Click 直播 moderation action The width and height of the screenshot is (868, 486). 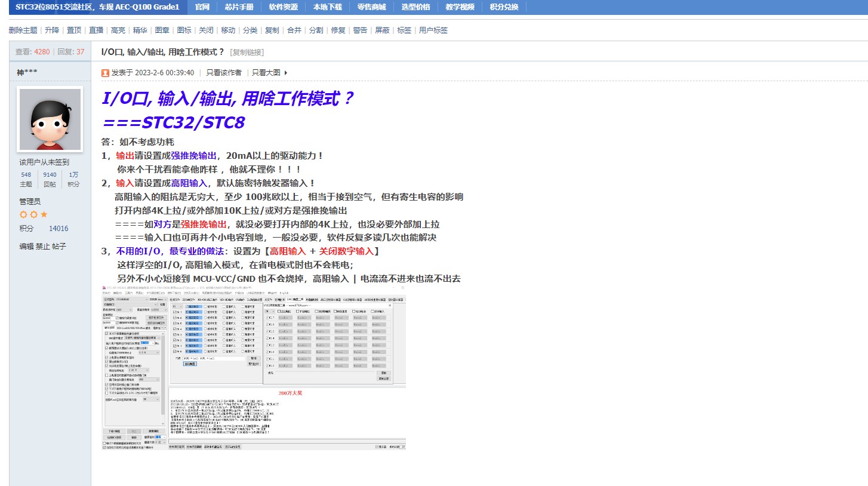tap(96, 30)
